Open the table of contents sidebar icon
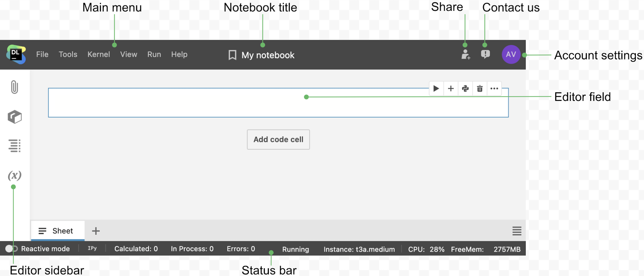Viewport: 644px width, 276px height. click(14, 146)
